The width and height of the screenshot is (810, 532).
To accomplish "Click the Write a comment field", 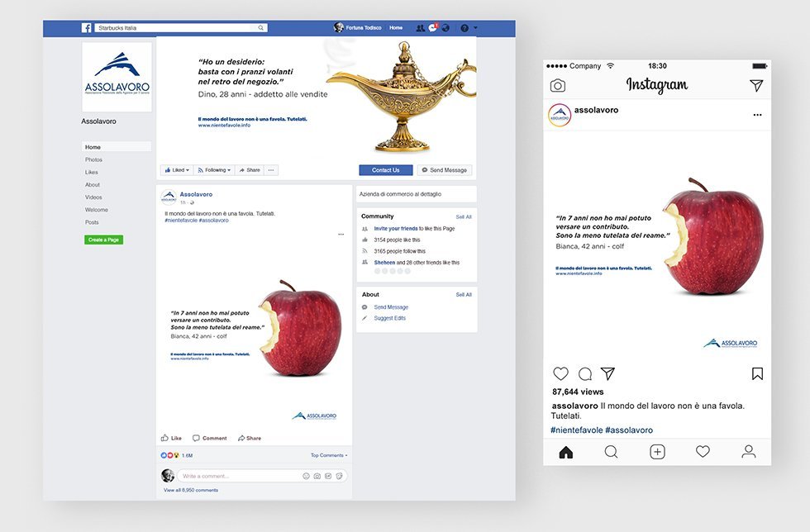I will [x=263, y=476].
